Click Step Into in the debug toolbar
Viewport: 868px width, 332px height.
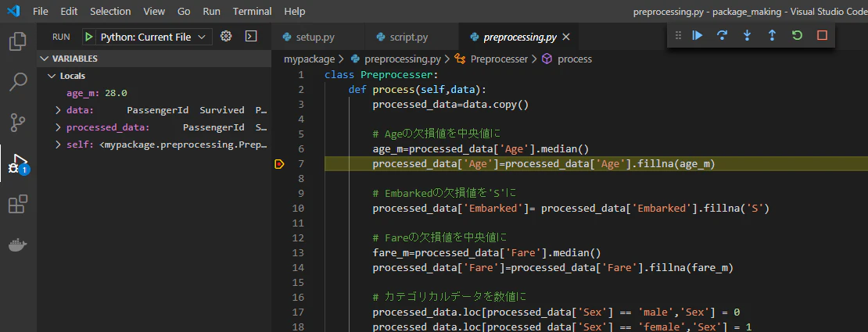click(748, 35)
